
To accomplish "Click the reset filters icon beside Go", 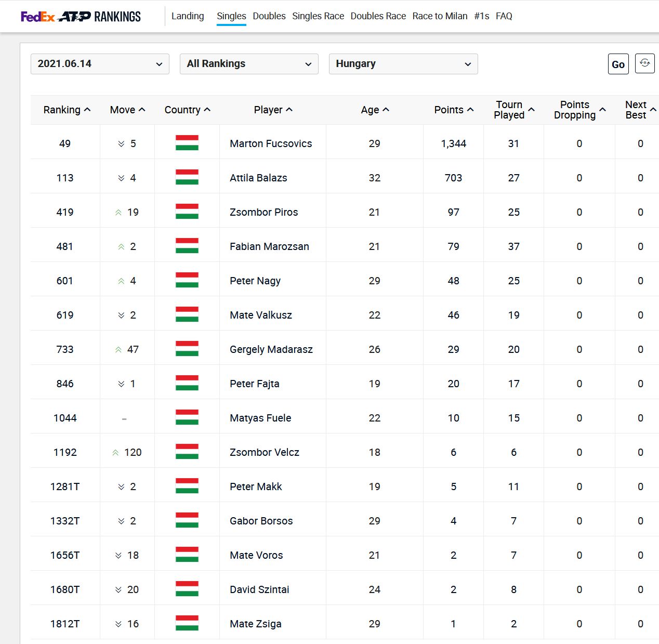I will click(644, 63).
